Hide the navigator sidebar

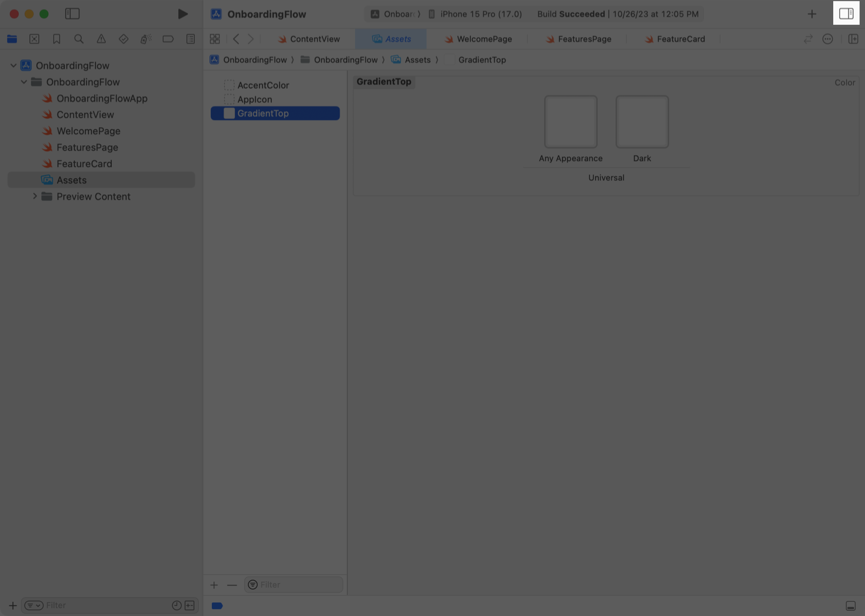(72, 14)
